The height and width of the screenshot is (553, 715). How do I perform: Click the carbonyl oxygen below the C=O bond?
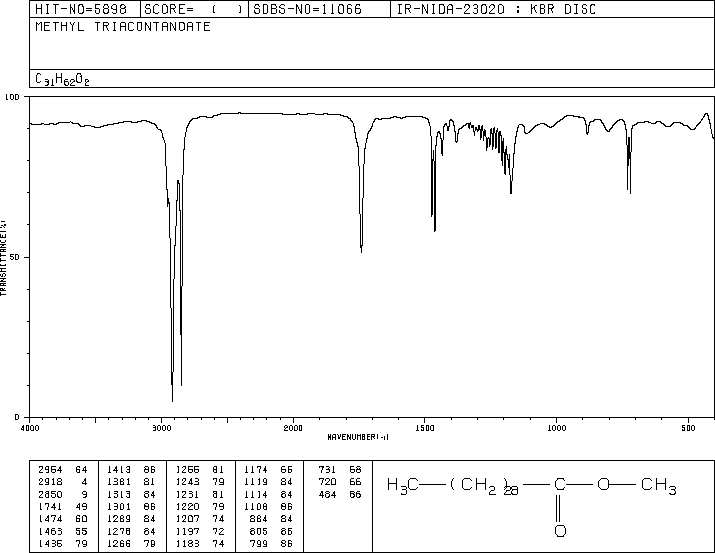pos(560,531)
